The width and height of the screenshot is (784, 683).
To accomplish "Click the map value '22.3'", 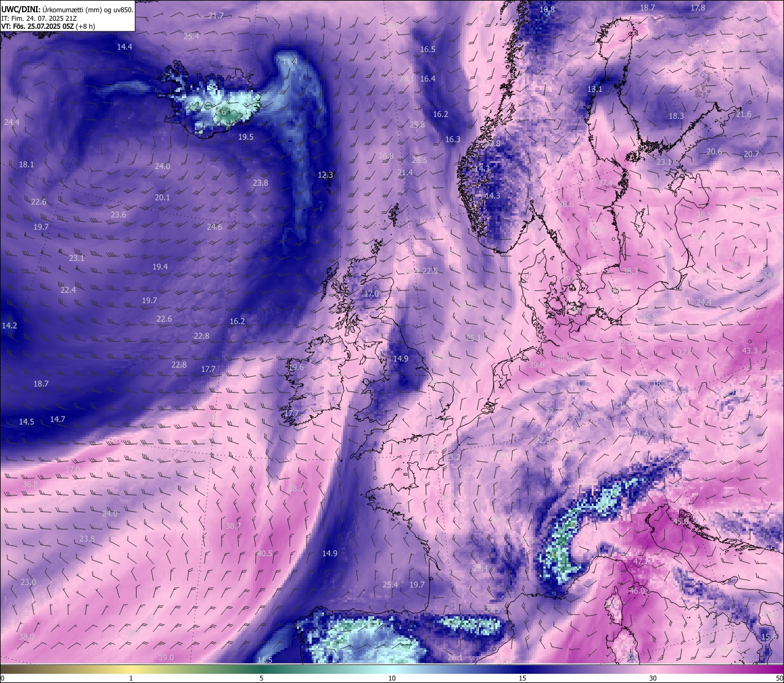I will coord(543,440).
